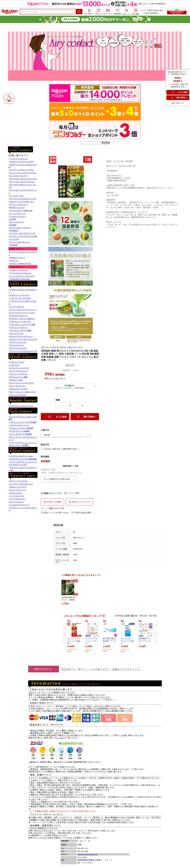Click the info icon next to 内訳
This screenshot has width=190, height=868.
pyautogui.click(x=64, y=378)
